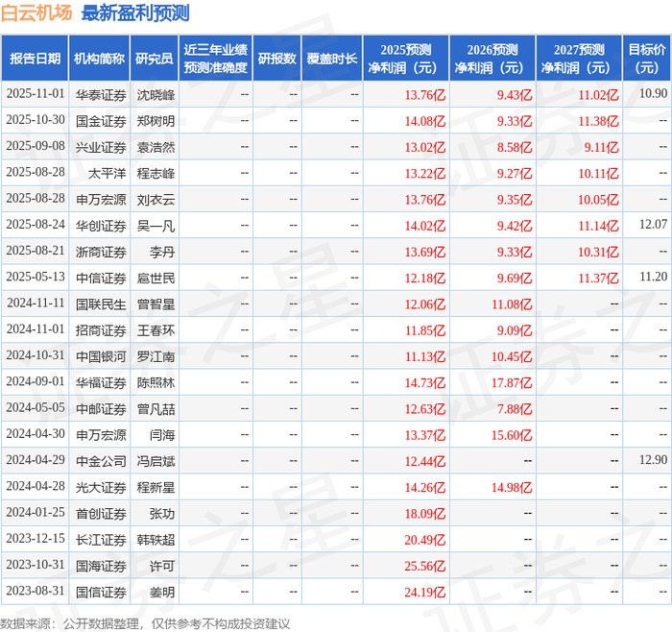Select the date 2025-11-01 cell
This screenshot has height=632, width=672.
click(36, 93)
